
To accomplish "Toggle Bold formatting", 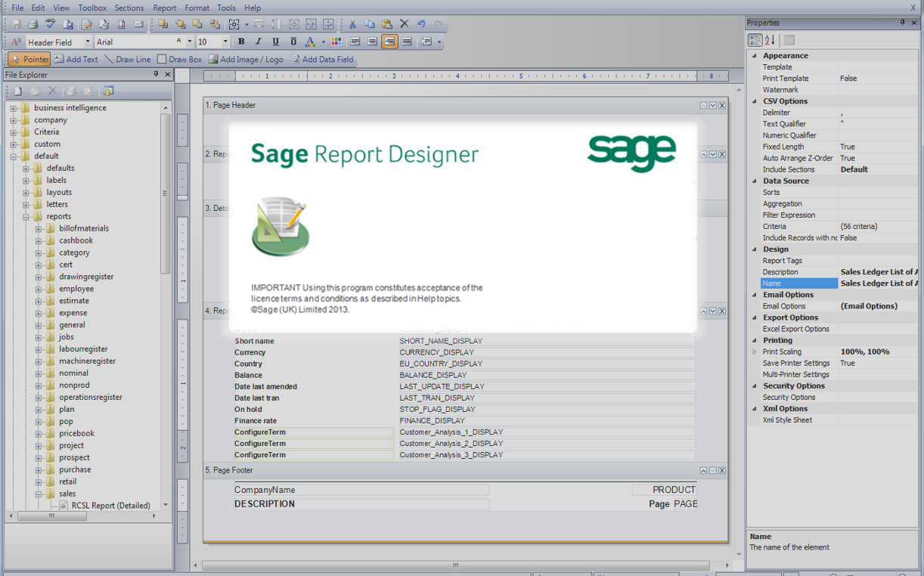I will (x=241, y=42).
